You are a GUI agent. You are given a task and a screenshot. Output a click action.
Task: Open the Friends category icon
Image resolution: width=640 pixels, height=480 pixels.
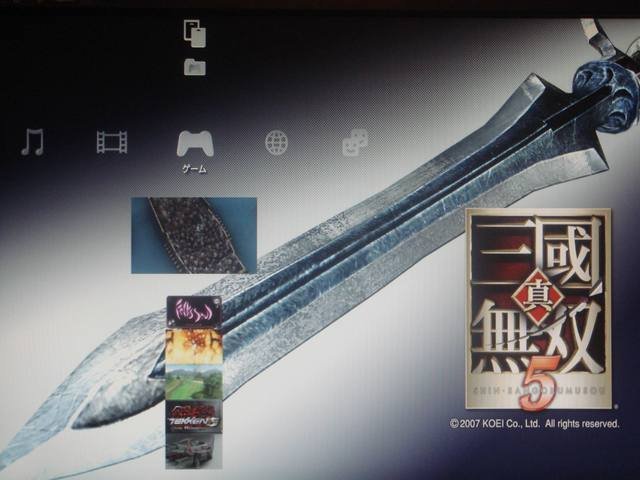coord(355,142)
